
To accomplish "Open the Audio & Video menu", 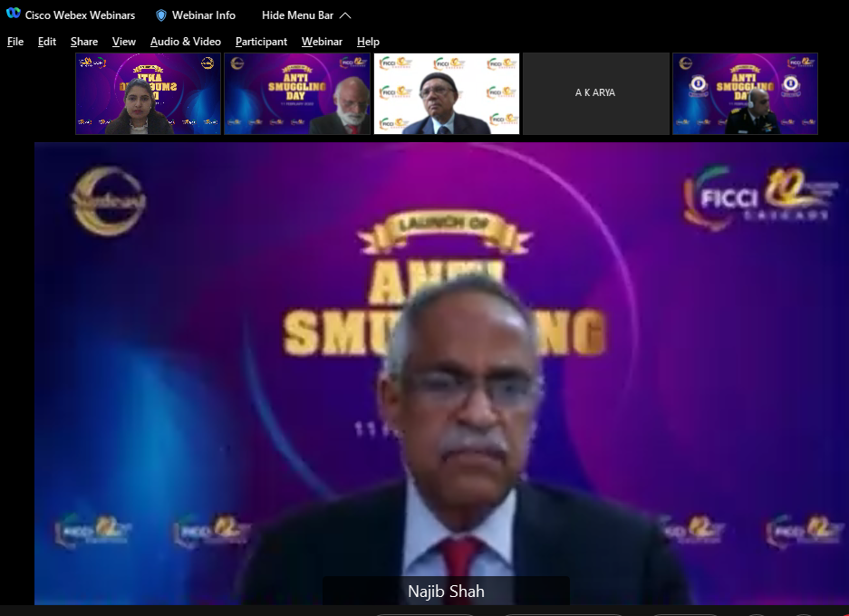I will pos(185,42).
